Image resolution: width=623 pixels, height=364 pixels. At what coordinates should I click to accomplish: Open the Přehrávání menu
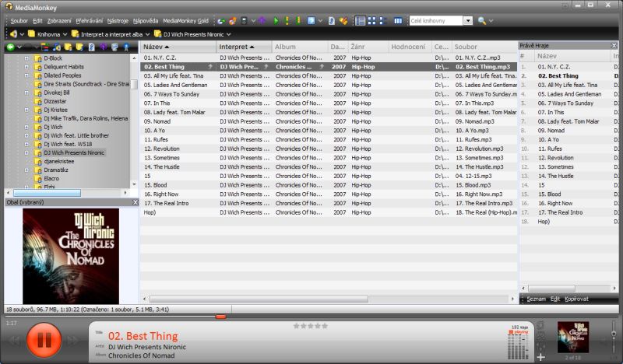click(x=90, y=21)
